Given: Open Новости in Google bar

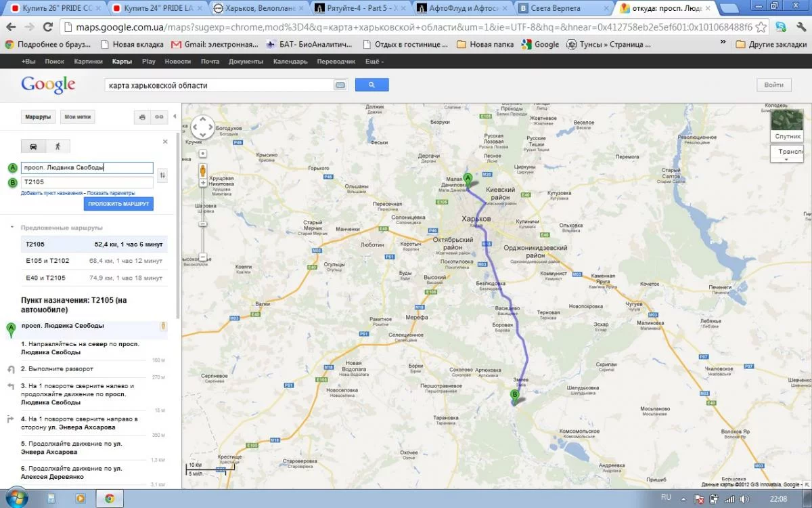Looking at the screenshot, I should pos(177,61).
